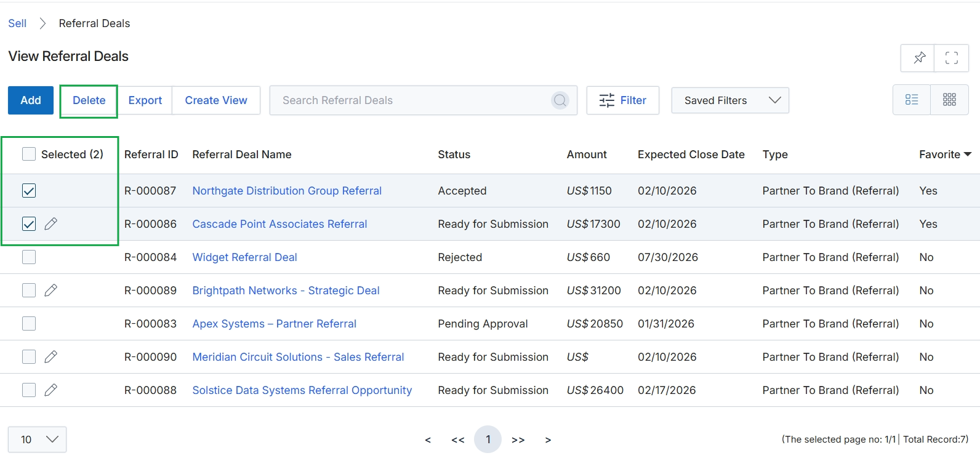The image size is (980, 466).
Task: Edit Meridian Circuit Solutions row pencil
Action: click(x=51, y=357)
